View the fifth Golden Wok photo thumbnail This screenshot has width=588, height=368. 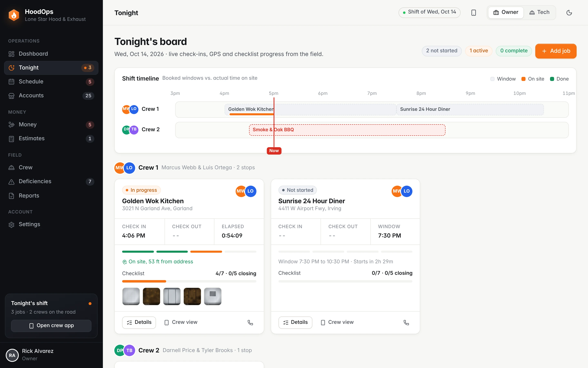pyautogui.click(x=213, y=296)
